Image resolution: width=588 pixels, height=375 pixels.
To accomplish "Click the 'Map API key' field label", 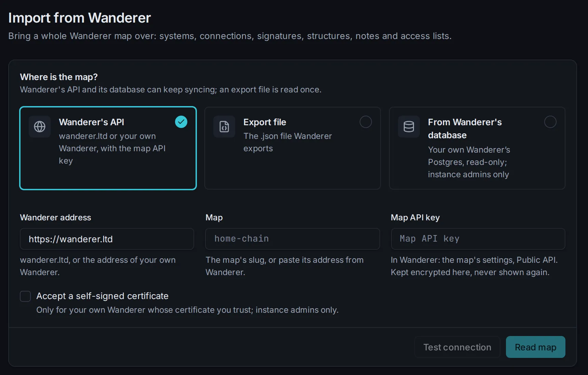I will click(415, 218).
